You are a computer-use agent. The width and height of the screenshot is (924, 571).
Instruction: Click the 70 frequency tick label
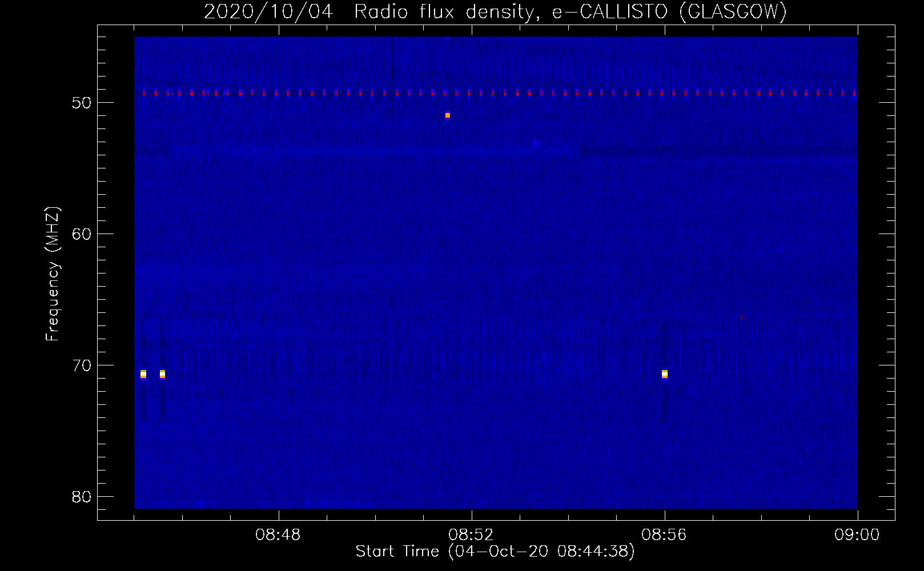coord(82,365)
